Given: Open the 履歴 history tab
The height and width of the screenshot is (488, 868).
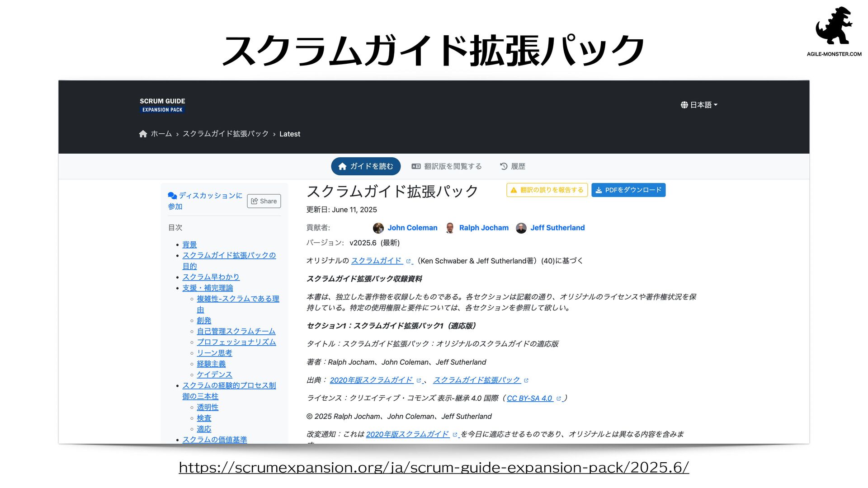Looking at the screenshot, I should tap(513, 166).
